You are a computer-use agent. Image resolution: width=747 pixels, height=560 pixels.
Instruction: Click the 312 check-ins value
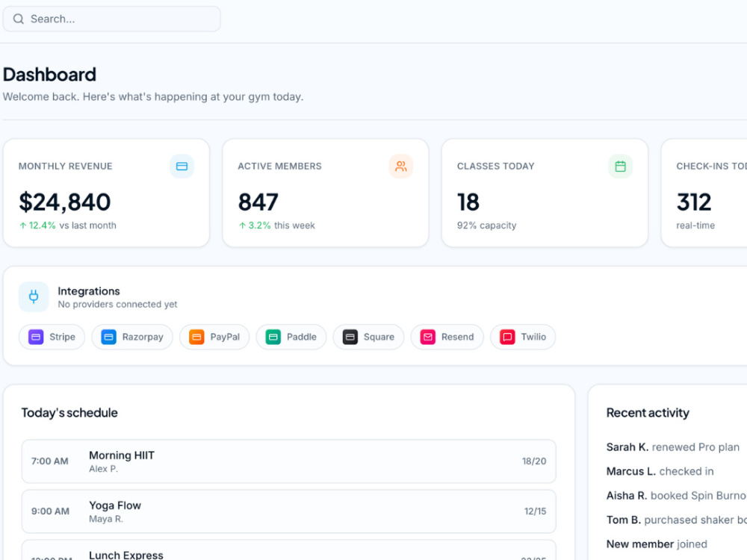pyautogui.click(x=694, y=202)
